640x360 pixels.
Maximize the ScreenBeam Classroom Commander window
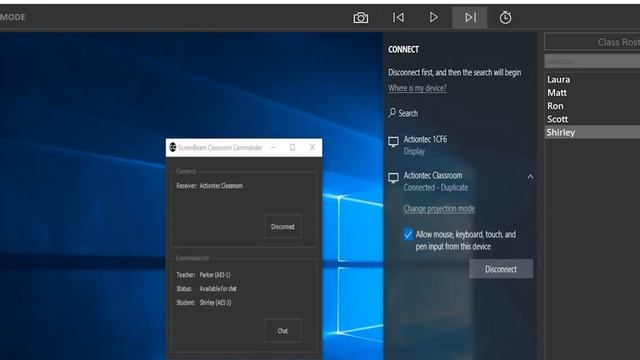(x=292, y=147)
